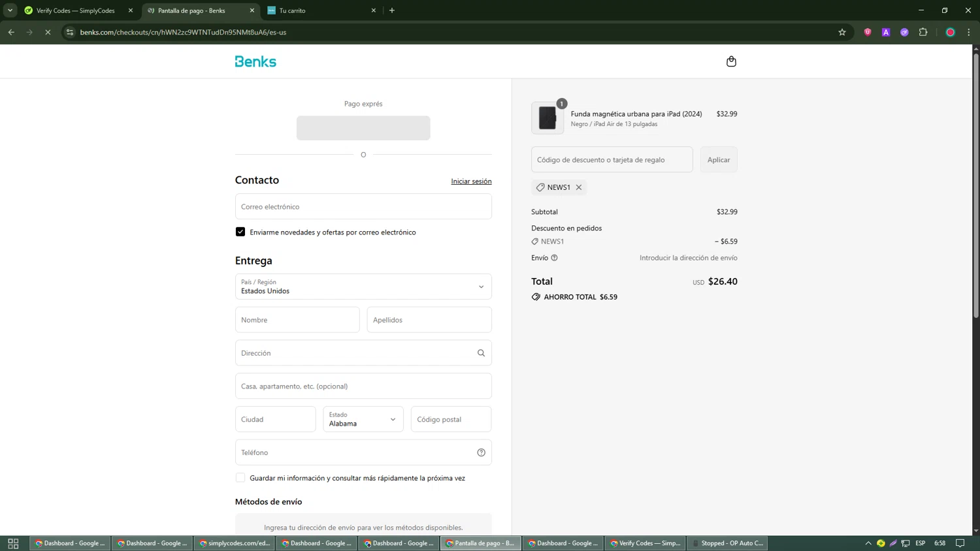Image resolution: width=980 pixels, height=551 pixels.
Task: Click the Dirección input field
Action: coord(363,353)
